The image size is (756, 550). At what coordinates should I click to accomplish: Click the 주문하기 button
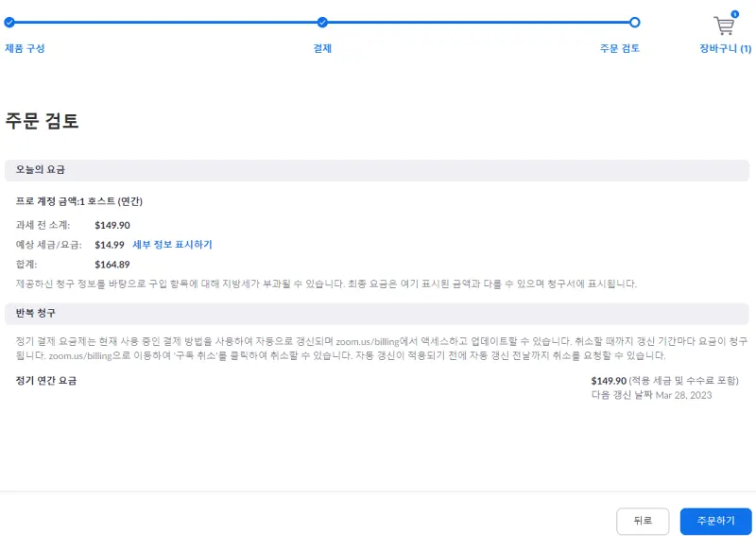(715, 520)
